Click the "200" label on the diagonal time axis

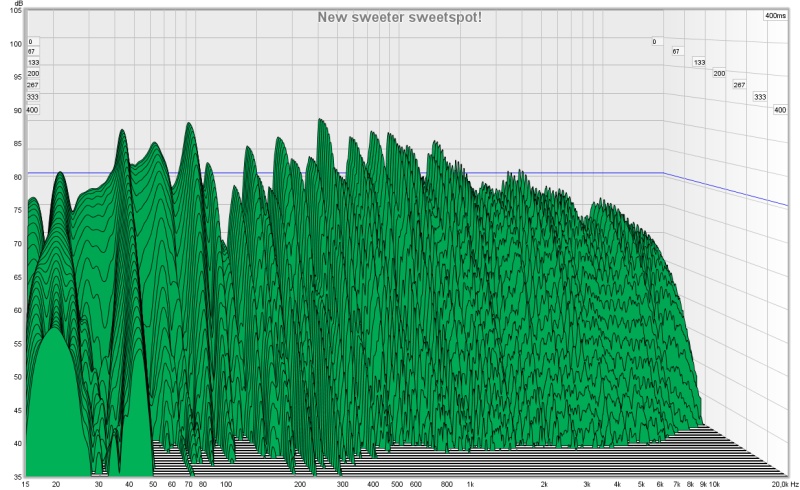tap(719, 74)
